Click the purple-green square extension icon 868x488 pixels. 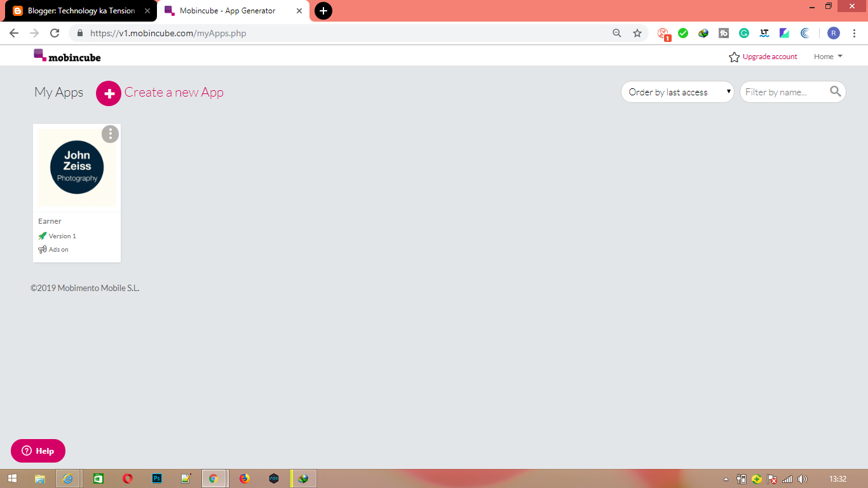(x=785, y=34)
